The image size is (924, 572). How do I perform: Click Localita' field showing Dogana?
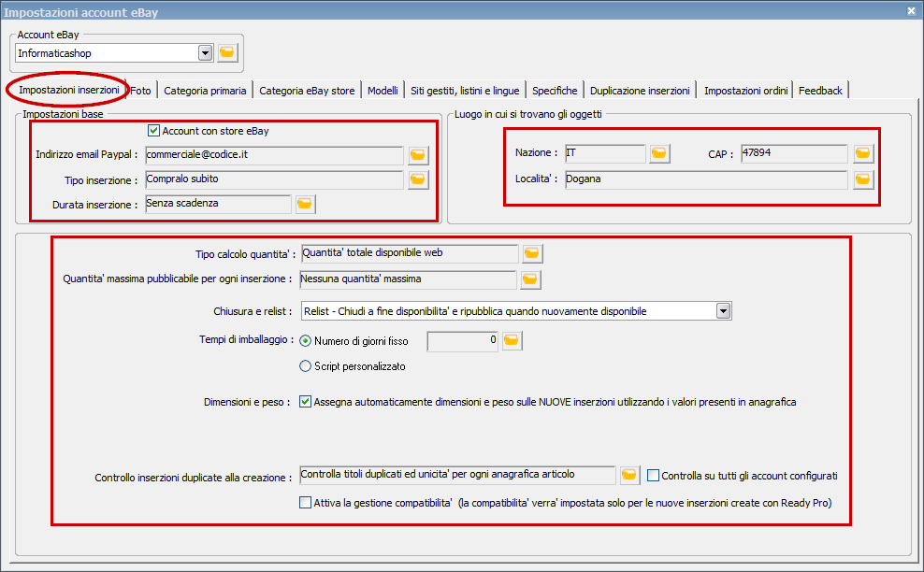(706, 179)
